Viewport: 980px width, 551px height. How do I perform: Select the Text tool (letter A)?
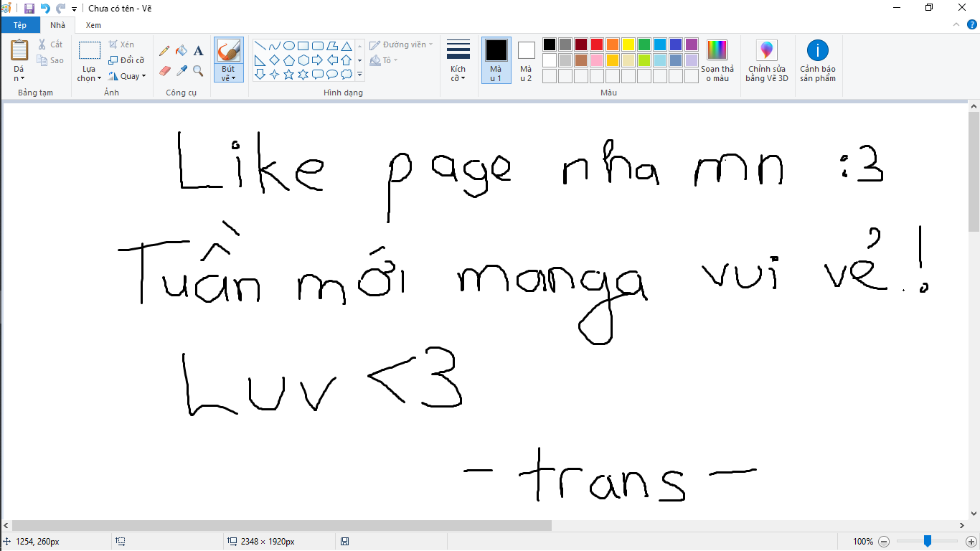199,51
